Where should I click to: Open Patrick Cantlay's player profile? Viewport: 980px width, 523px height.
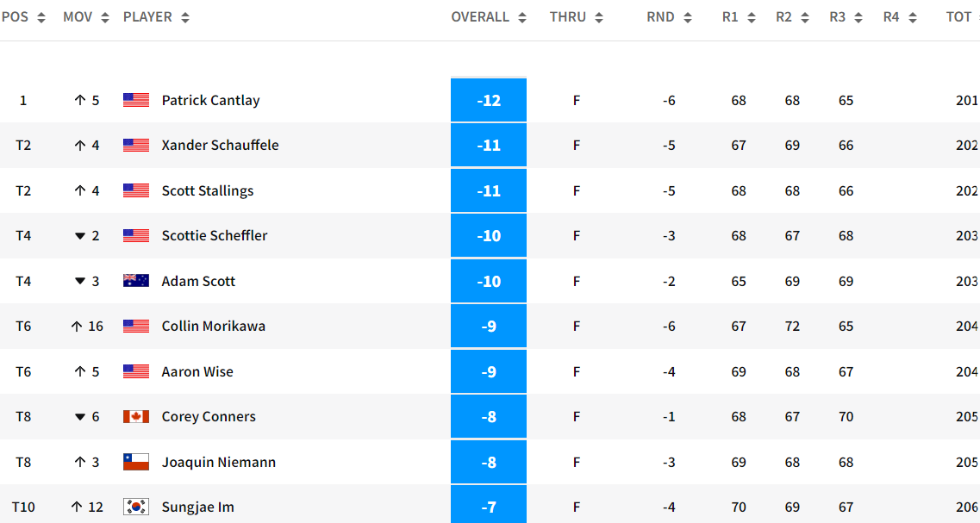(x=210, y=101)
